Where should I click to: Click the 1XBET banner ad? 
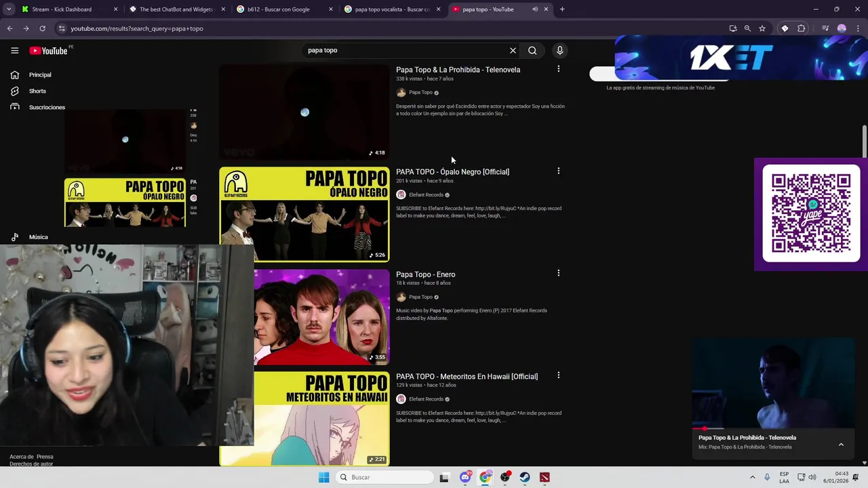741,58
